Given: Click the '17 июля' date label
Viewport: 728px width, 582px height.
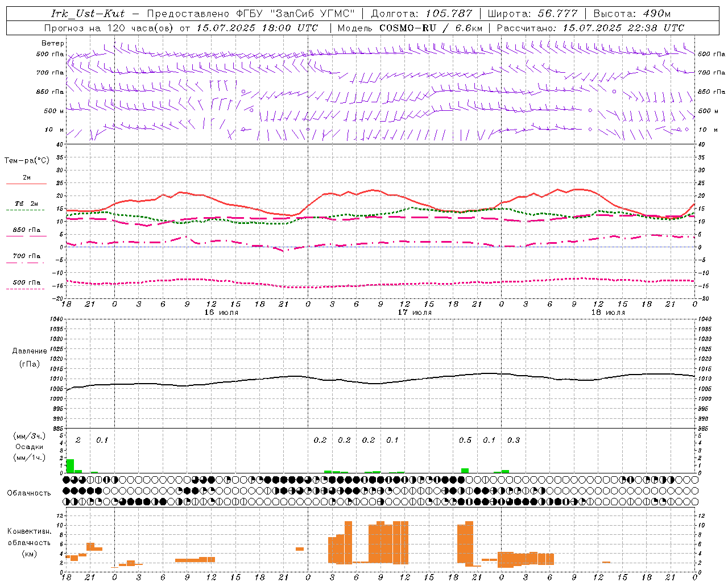Looking at the screenshot, I should point(415,313).
